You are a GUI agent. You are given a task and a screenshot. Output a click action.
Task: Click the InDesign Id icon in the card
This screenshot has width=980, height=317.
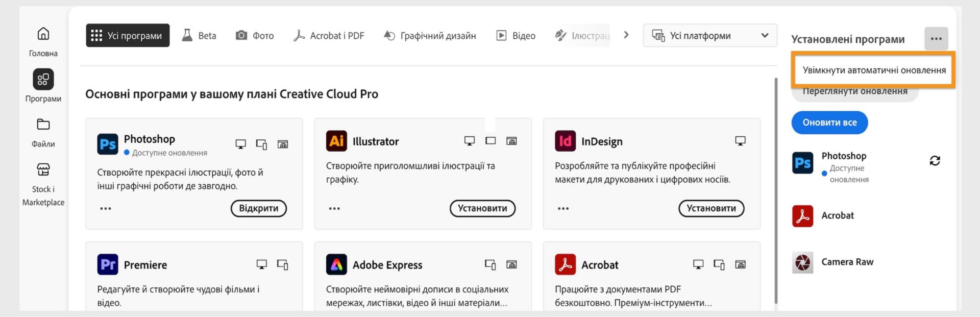point(565,141)
